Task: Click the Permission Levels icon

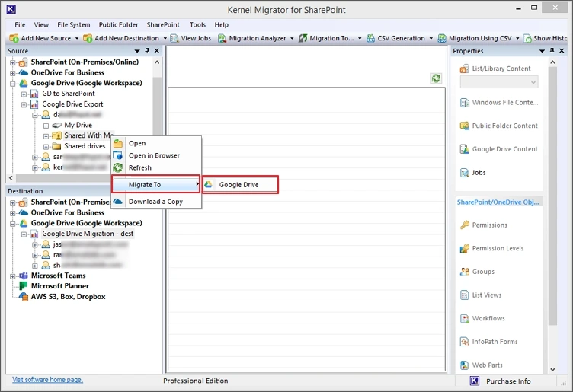Action: click(464, 249)
